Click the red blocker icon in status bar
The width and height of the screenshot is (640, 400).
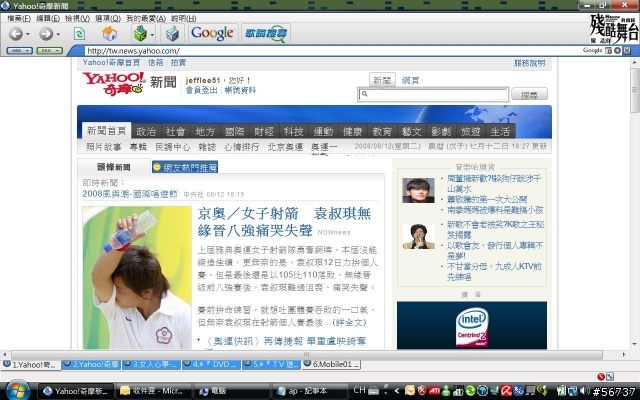(601, 377)
